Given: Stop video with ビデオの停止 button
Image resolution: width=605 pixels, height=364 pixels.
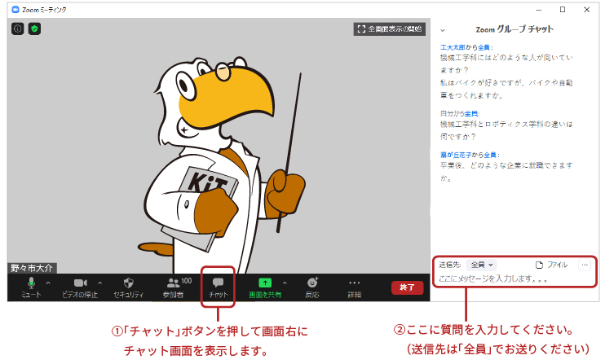Looking at the screenshot, I should pyautogui.click(x=80, y=287).
